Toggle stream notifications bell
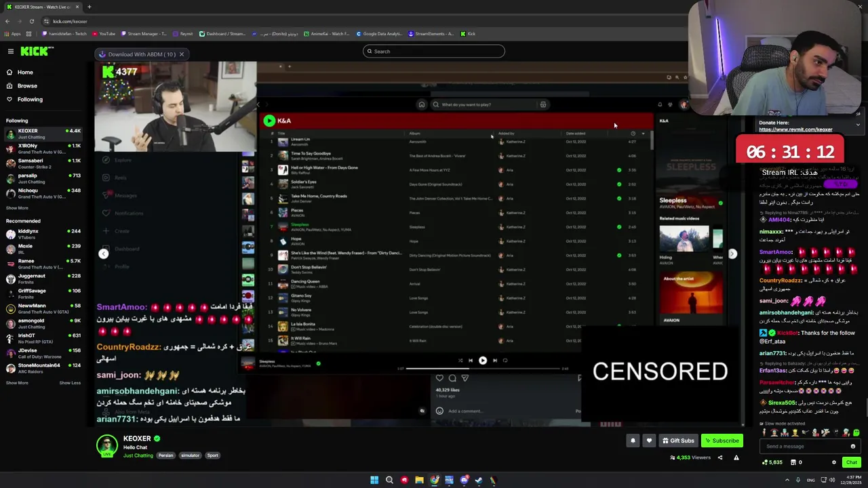The height and width of the screenshot is (488, 868). coord(633,441)
